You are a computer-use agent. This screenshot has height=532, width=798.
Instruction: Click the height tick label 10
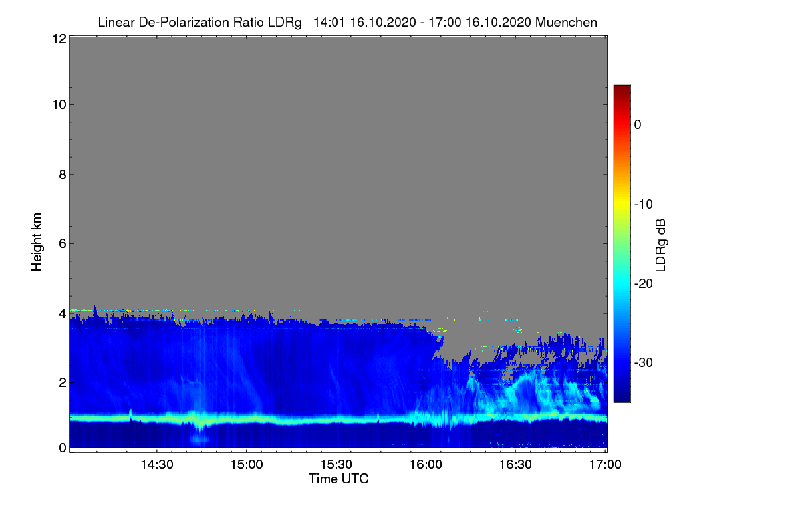point(59,104)
